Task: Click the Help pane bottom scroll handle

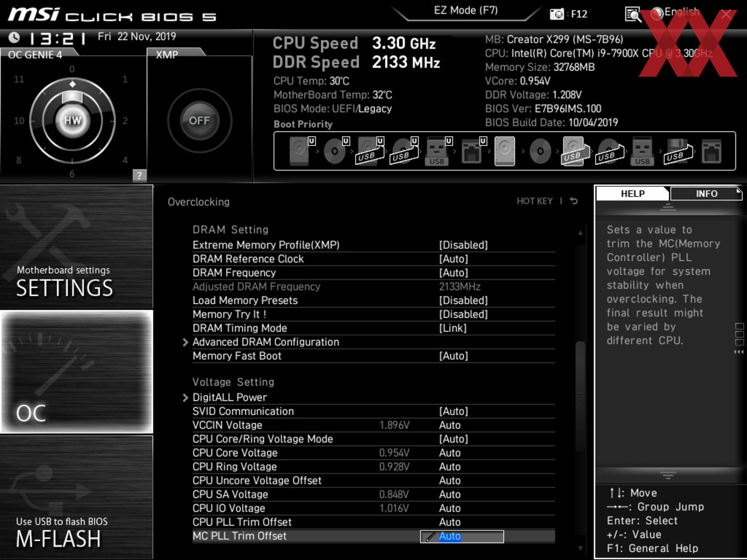Action: [668, 475]
